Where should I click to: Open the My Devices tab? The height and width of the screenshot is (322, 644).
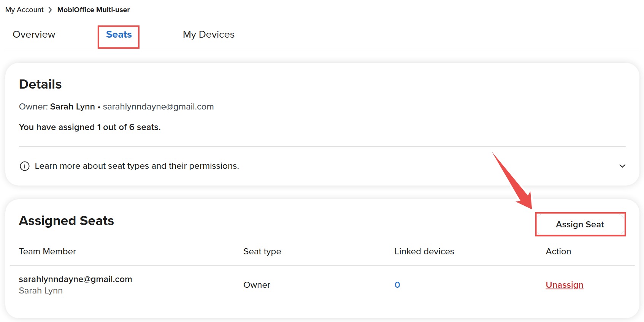pyautogui.click(x=209, y=35)
